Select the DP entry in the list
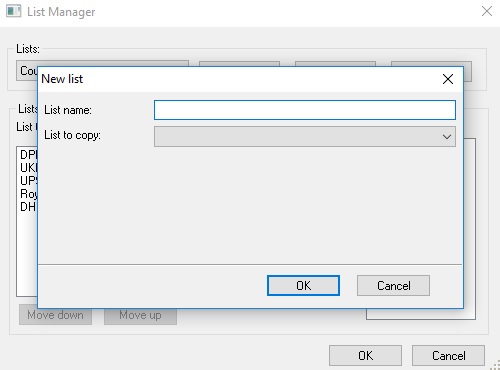Viewport: 500px width, 370px height. (28, 155)
